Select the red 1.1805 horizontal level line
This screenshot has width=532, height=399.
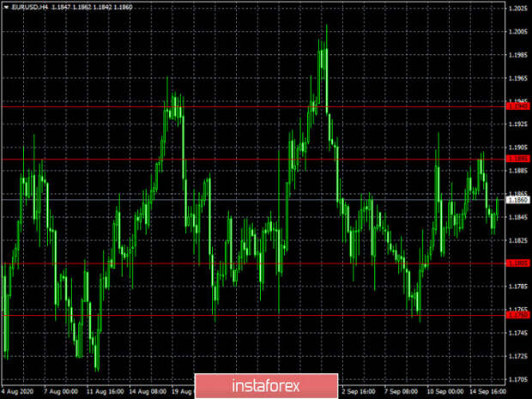tap(253, 263)
